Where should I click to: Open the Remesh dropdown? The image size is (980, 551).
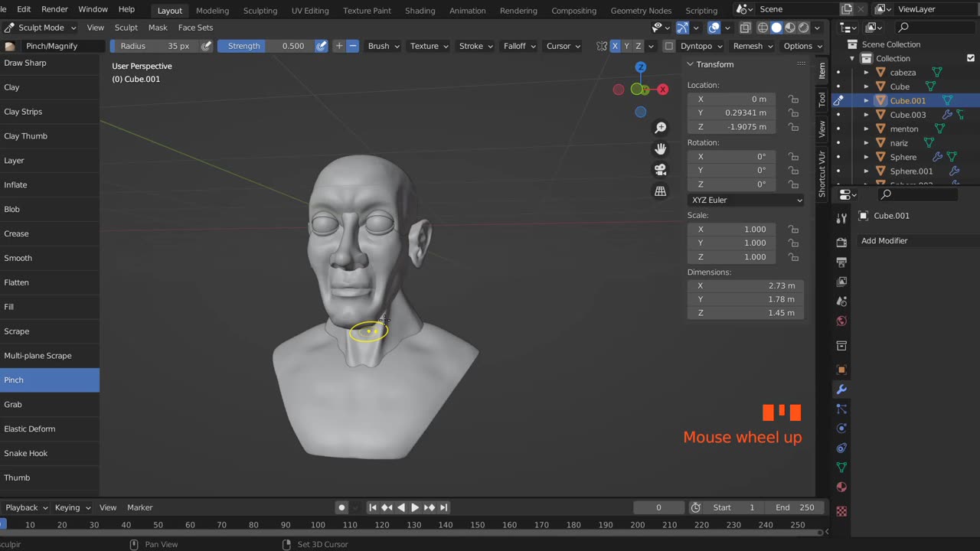[x=752, y=46]
